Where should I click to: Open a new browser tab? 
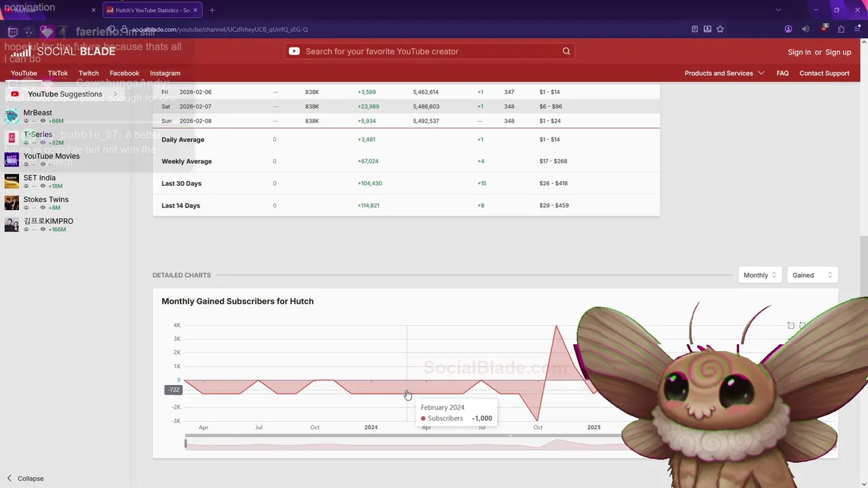pos(212,10)
